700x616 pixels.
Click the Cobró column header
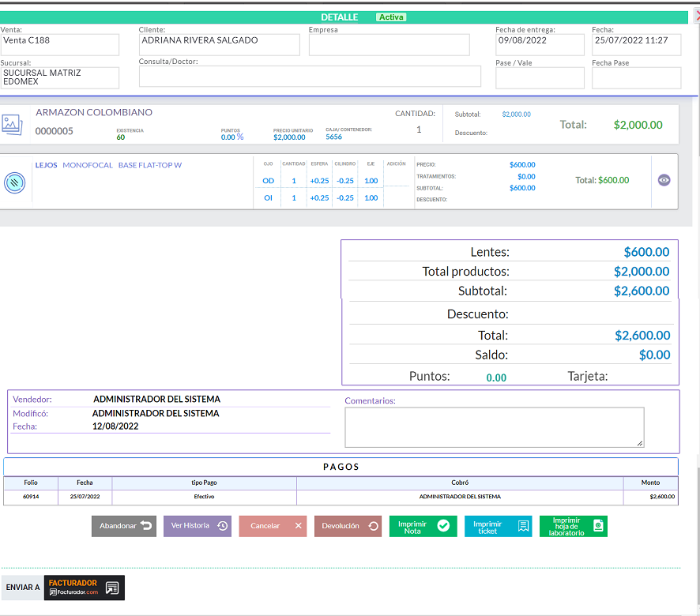coord(460,483)
